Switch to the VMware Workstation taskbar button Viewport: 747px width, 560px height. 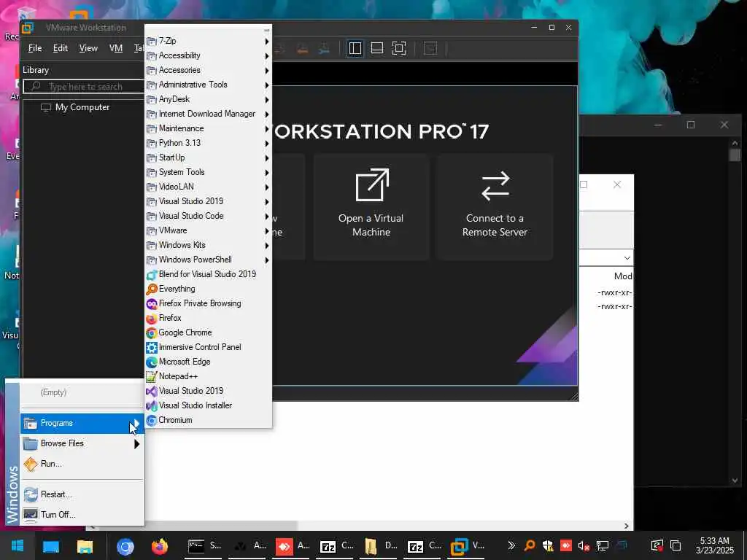[468, 546]
